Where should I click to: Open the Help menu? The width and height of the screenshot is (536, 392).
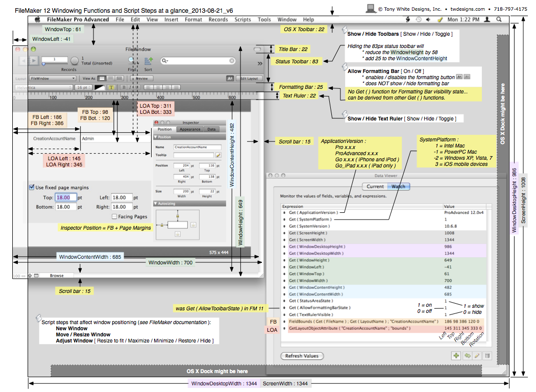coord(308,19)
